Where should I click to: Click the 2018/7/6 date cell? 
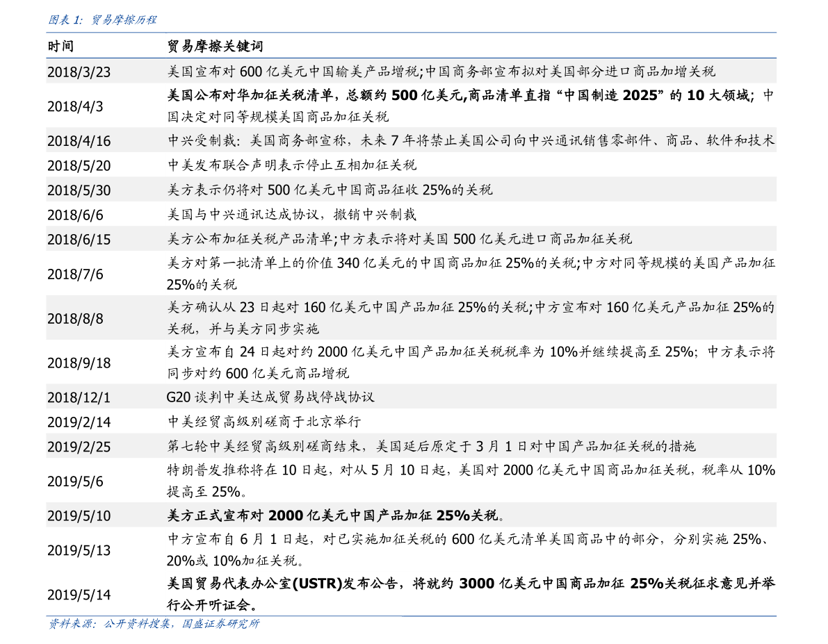(75, 274)
